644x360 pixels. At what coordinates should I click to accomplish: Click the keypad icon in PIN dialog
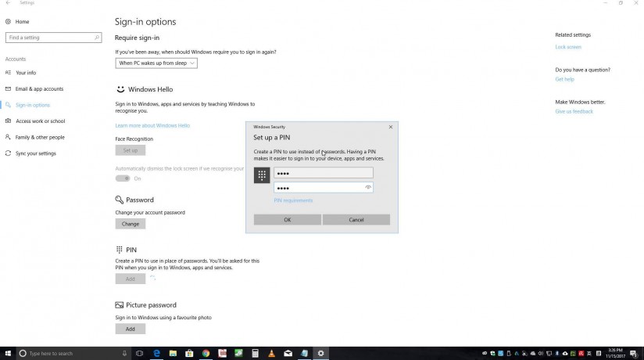(x=262, y=175)
